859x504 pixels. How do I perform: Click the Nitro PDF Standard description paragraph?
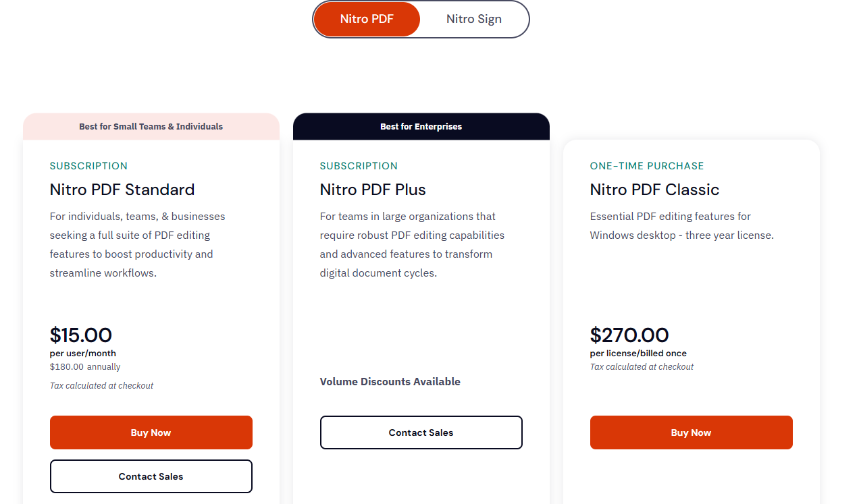[138, 244]
